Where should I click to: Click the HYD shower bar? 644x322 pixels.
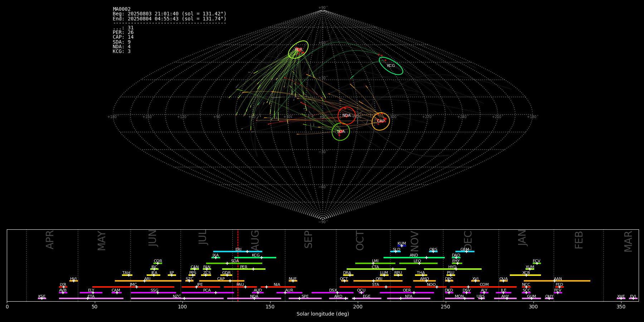point(453,269)
